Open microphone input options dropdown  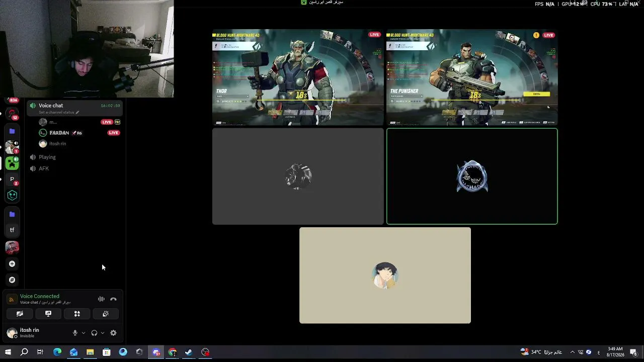click(x=83, y=333)
